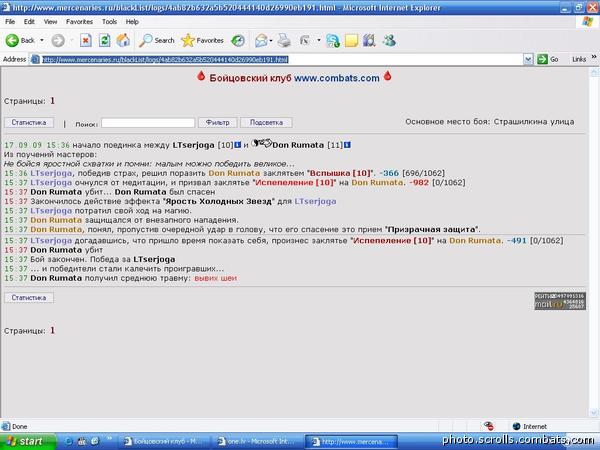Click the vertical scrollbar down arrow
This screenshot has height=450, width=600.
[594, 412]
